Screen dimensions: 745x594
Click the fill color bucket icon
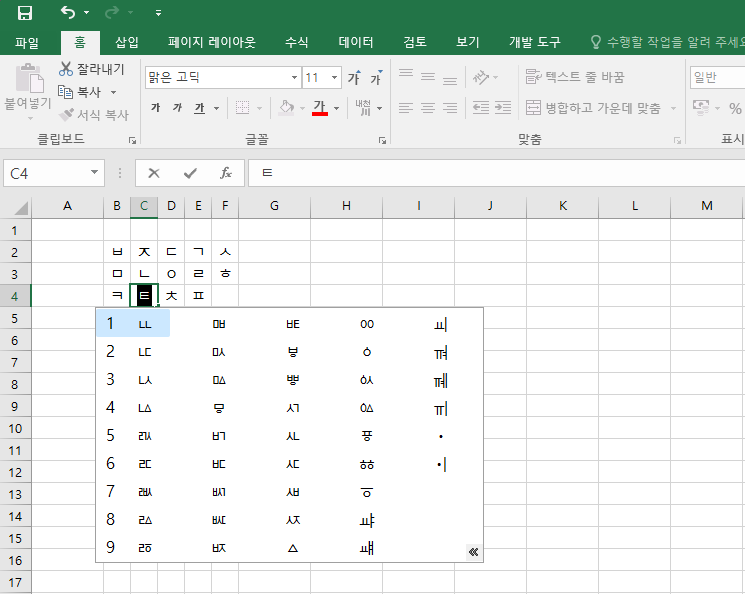tap(287, 108)
